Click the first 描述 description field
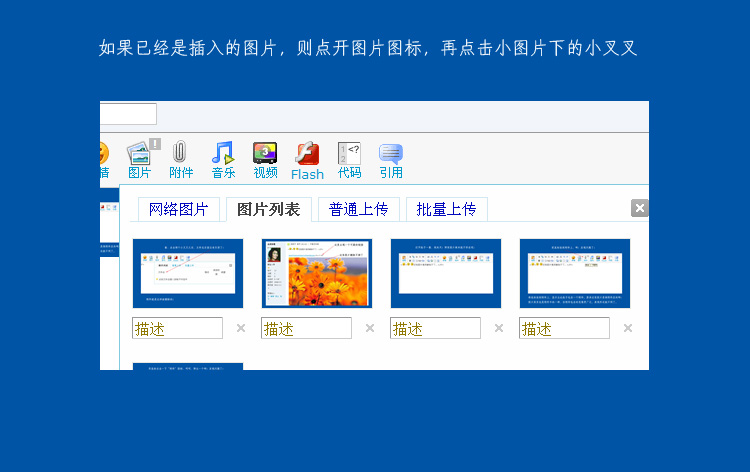The height and width of the screenshot is (472, 750). [177, 328]
